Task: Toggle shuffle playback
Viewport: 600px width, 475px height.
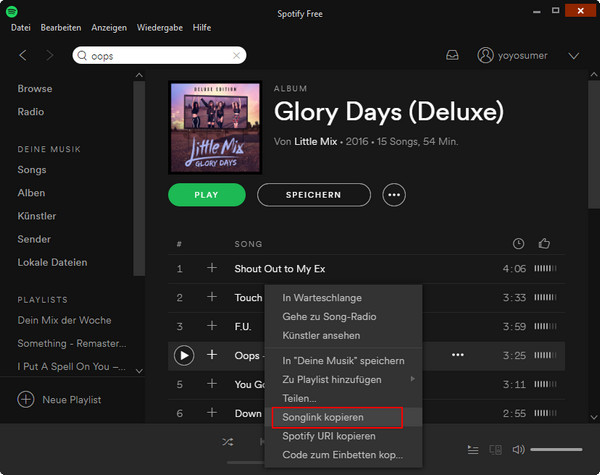Action: tap(228, 442)
